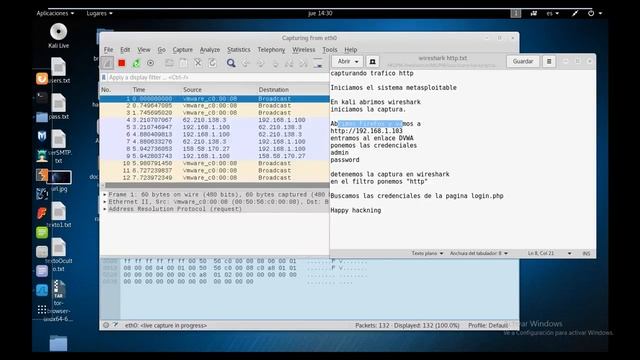
Task: Open the es keyboard layout dropdown
Action: 553,13
